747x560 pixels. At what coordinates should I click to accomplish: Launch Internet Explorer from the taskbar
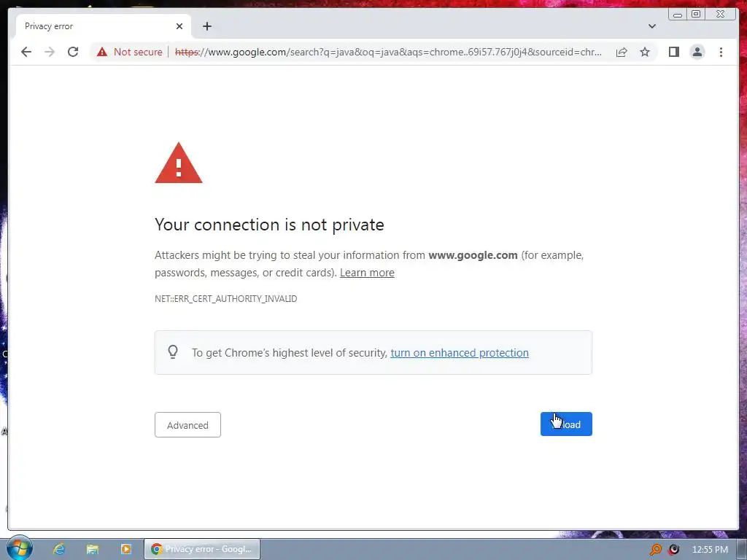[58, 549]
